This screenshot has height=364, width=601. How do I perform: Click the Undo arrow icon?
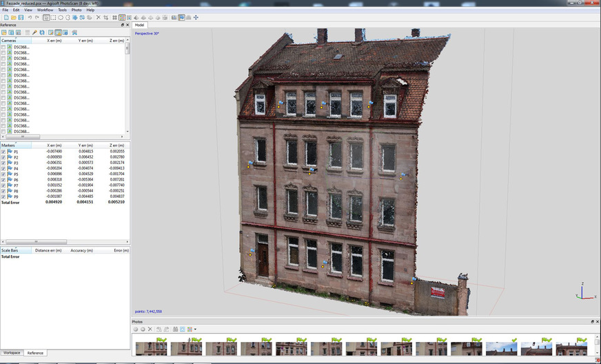(28, 17)
